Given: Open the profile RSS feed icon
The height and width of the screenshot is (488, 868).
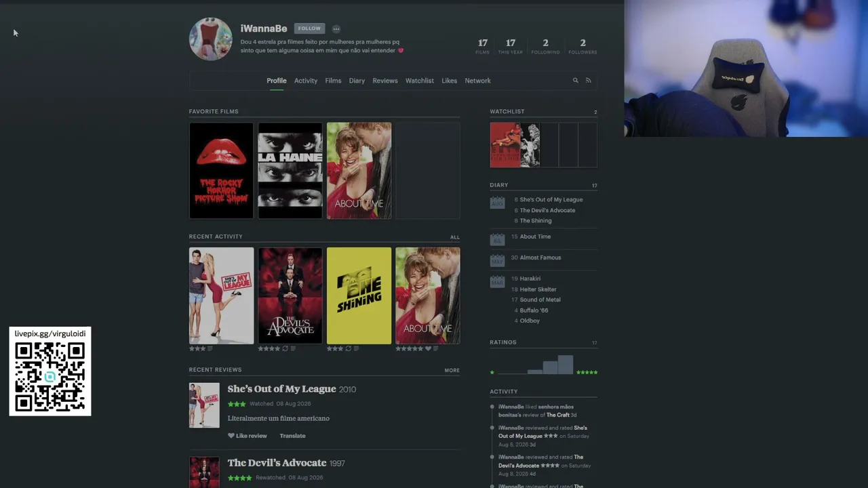Looking at the screenshot, I should coord(589,81).
